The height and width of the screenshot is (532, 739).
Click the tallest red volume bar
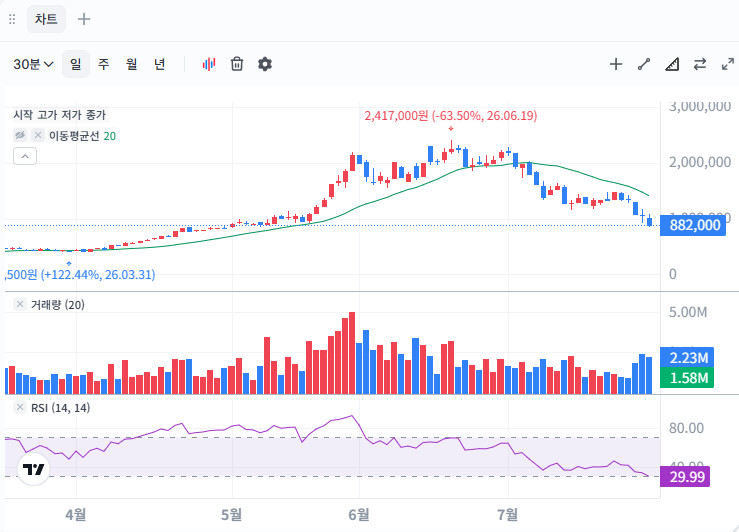pyautogui.click(x=352, y=353)
